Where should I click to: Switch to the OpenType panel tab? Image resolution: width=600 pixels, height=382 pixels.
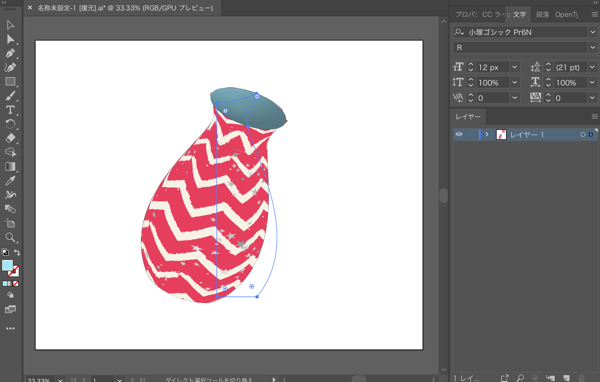click(566, 15)
